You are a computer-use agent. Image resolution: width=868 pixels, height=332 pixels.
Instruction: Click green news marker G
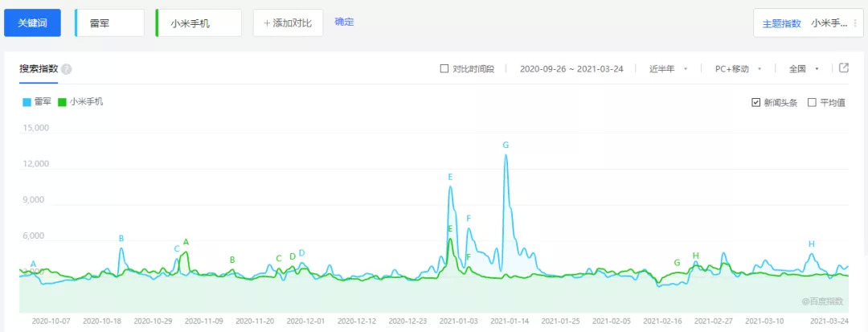[677, 263]
